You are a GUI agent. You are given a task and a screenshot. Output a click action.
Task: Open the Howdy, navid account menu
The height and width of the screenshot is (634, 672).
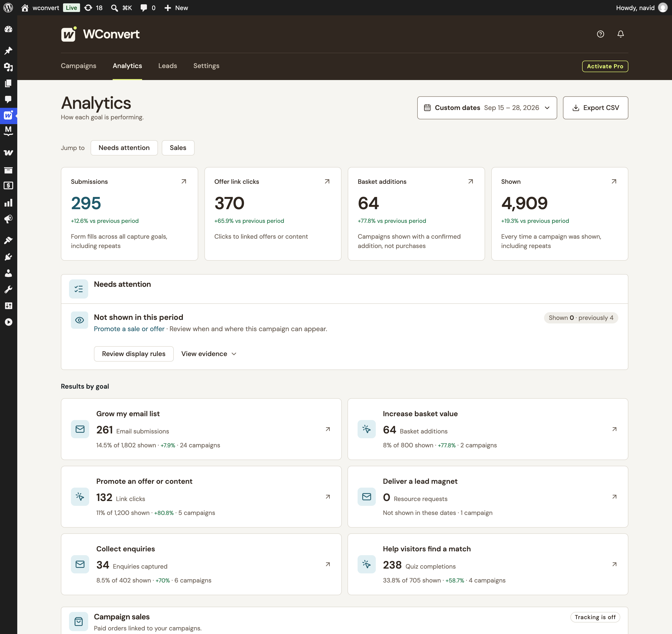tap(641, 8)
